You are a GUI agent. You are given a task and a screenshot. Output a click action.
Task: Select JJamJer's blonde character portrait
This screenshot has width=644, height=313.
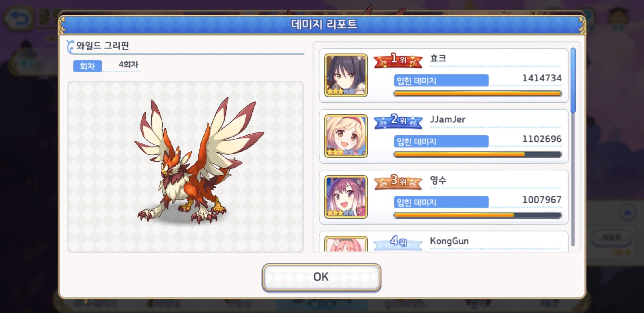pyautogui.click(x=346, y=136)
